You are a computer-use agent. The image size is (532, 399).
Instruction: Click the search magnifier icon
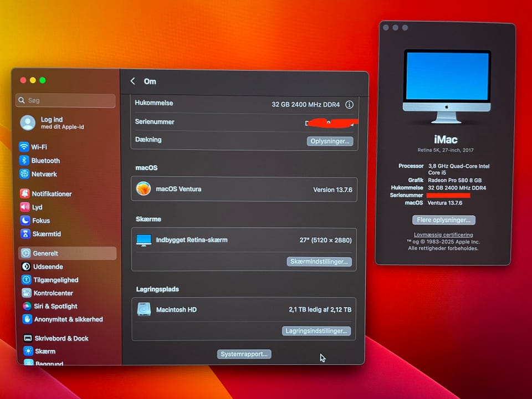pos(22,100)
